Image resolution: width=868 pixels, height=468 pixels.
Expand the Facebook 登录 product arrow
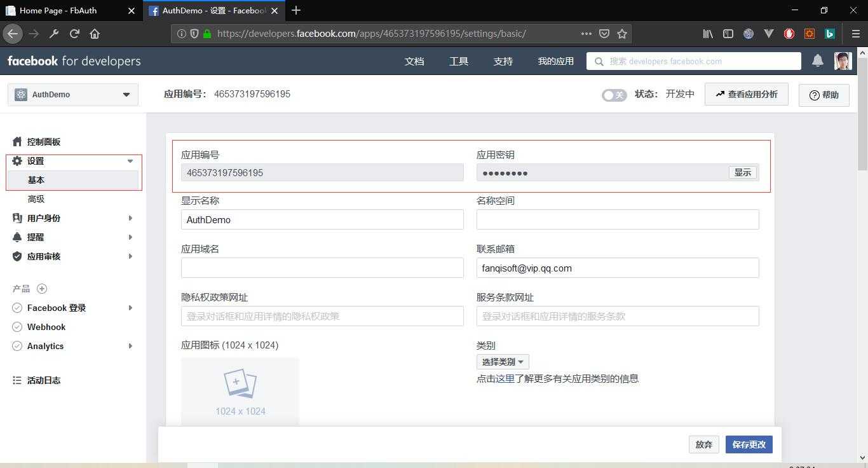coord(130,308)
